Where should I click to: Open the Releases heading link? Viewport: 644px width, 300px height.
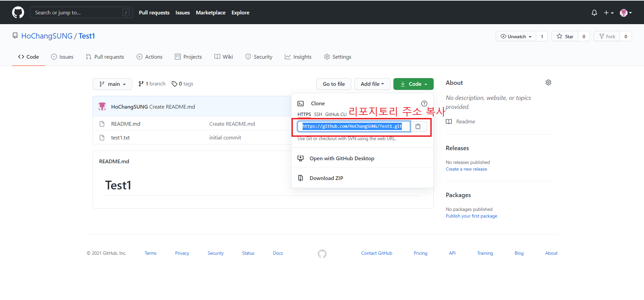[457, 148]
